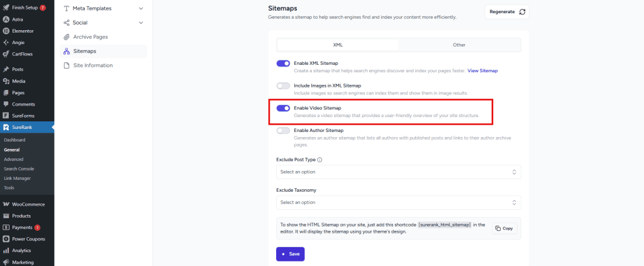Open the Exclude Taxonomy dropdown

pos(398,202)
